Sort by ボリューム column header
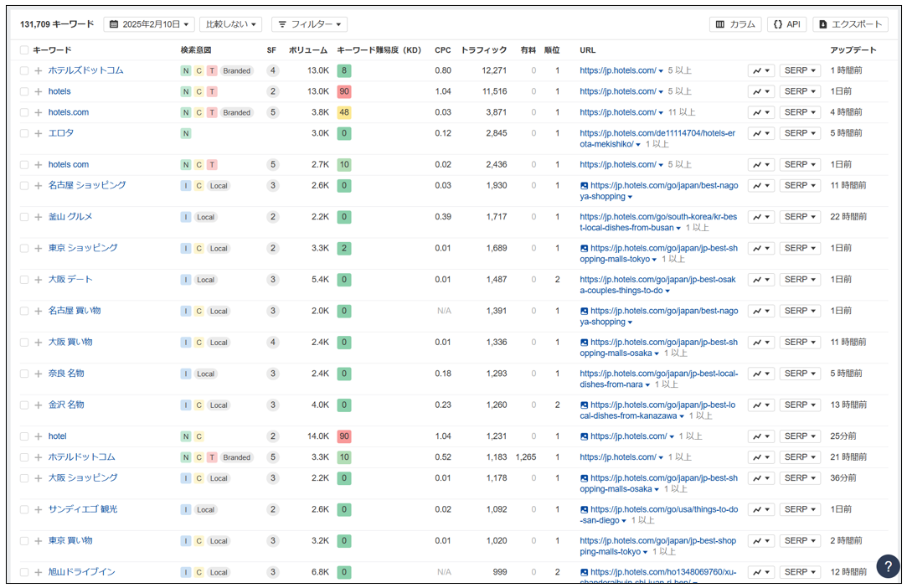907x588 pixels. click(x=308, y=50)
